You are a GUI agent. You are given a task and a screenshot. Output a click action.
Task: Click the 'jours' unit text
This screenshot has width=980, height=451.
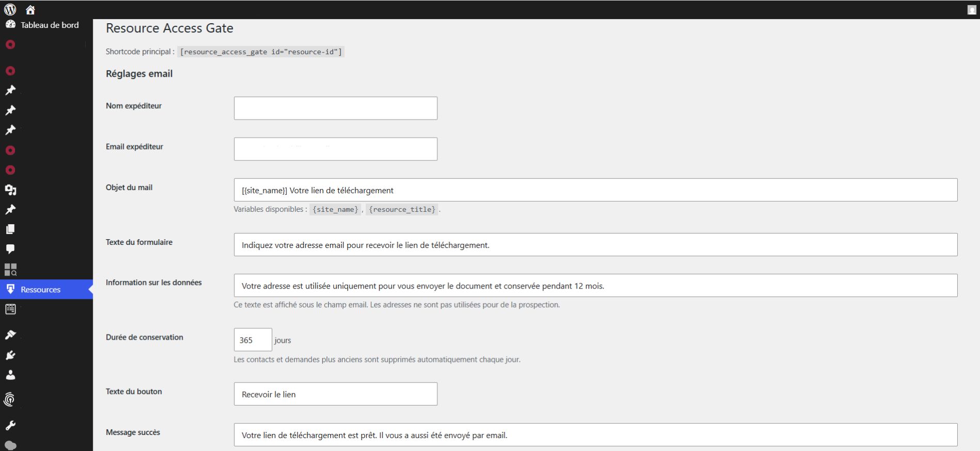[283, 340]
